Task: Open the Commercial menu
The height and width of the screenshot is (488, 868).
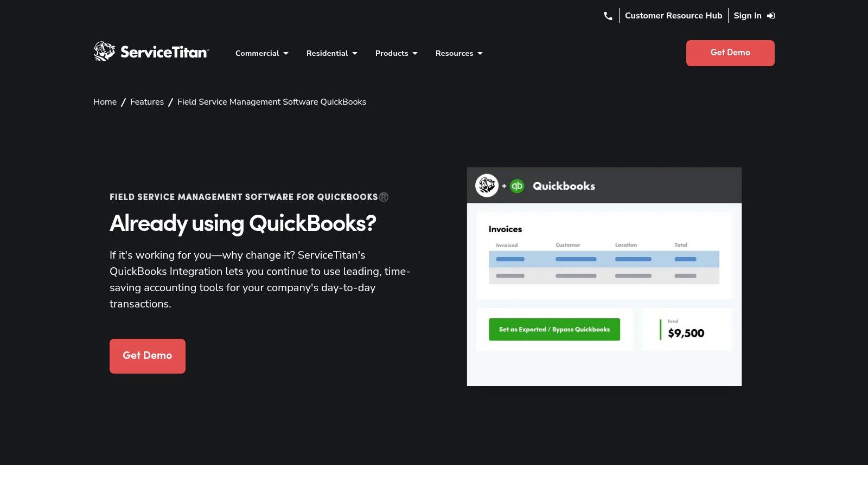Action: point(262,53)
